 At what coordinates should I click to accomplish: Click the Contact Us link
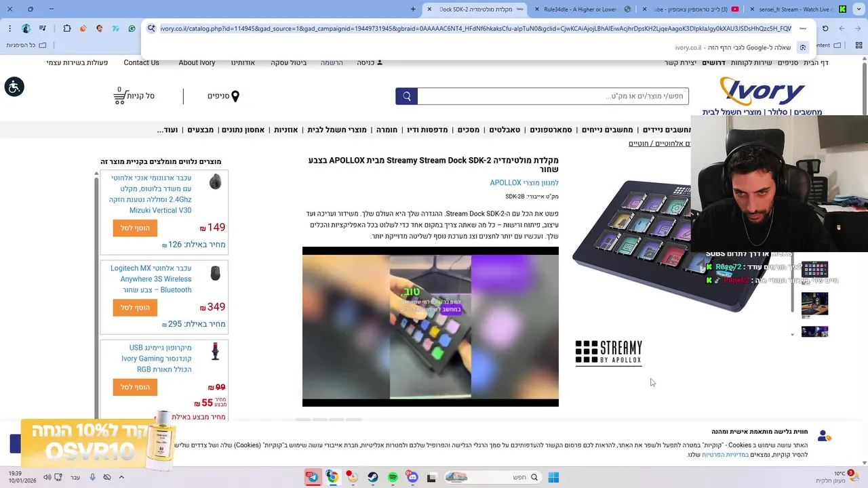(x=141, y=62)
